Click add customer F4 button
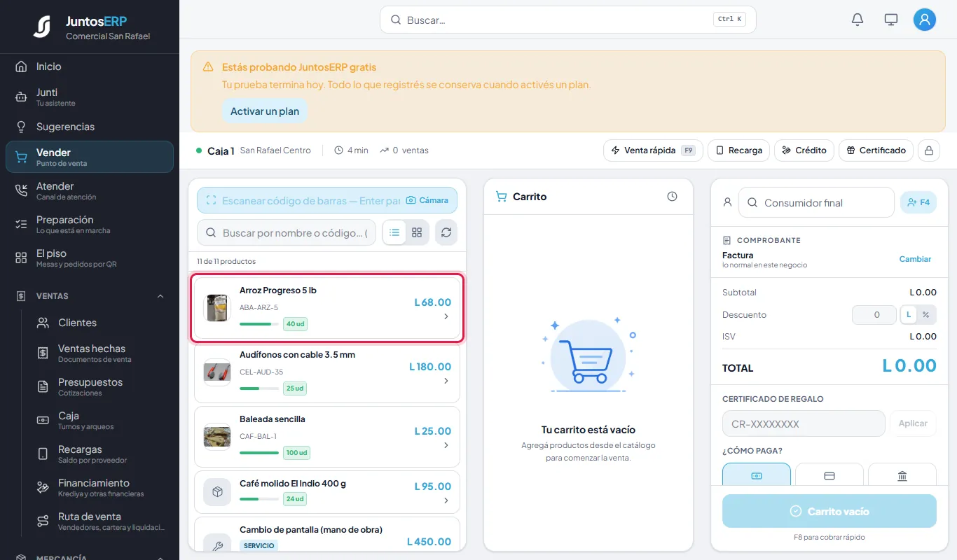The height and width of the screenshot is (560, 957). [x=918, y=202]
